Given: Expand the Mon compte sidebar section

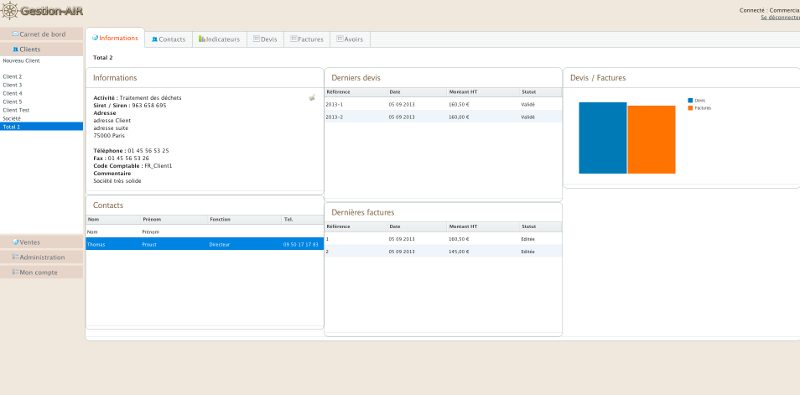Looking at the screenshot, I should point(41,272).
